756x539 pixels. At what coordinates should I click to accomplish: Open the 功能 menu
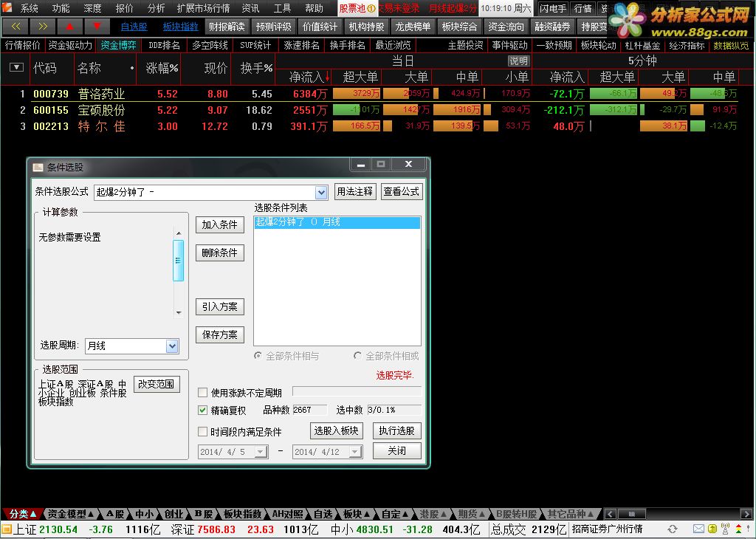click(61, 8)
